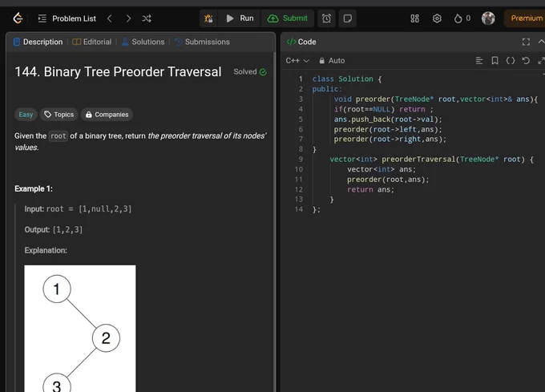Collapse the Code panel chevron
The height and width of the screenshot is (392, 545).
(541, 42)
